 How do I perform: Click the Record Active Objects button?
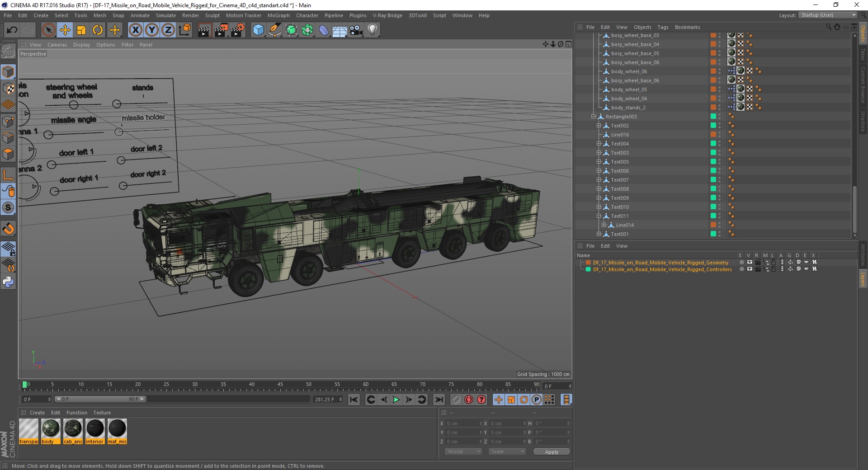(456, 399)
